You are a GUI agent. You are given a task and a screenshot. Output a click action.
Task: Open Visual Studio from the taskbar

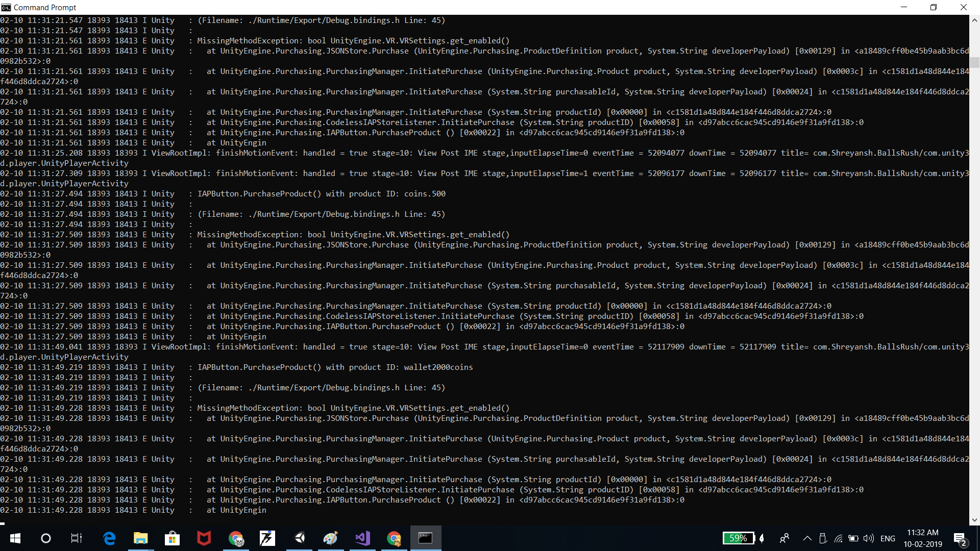click(x=362, y=538)
